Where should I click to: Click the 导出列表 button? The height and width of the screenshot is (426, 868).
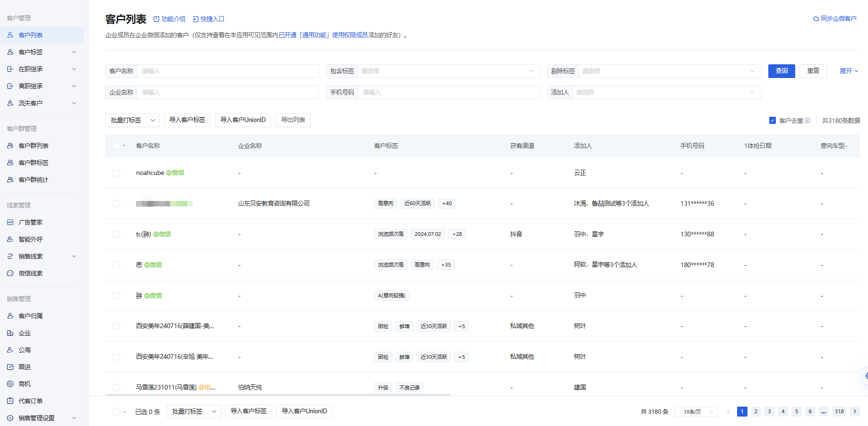[x=293, y=120]
